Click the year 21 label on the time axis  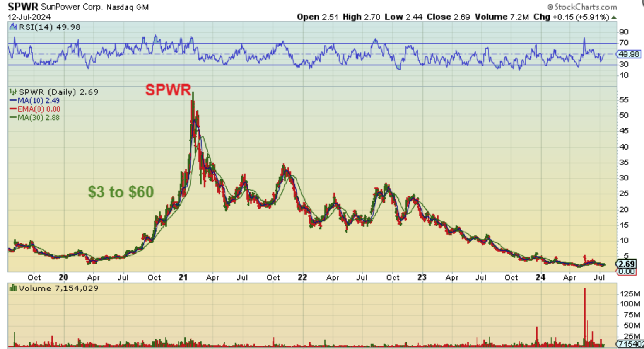[183, 277]
